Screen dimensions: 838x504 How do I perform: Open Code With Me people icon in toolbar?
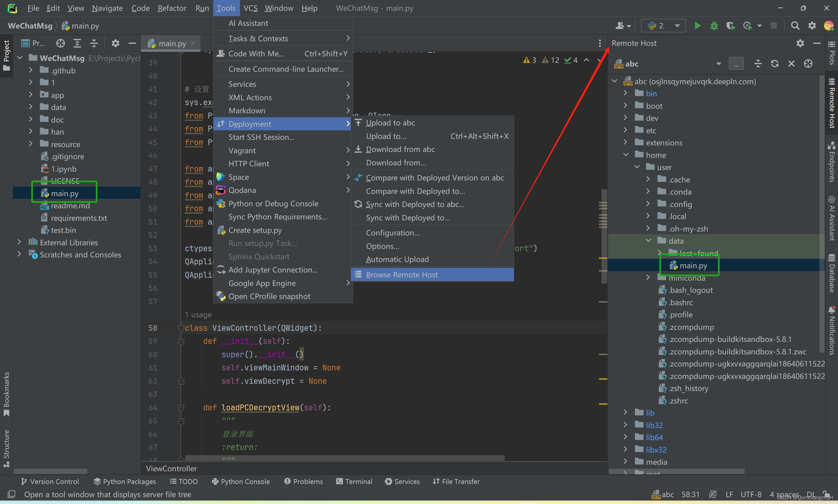click(623, 26)
